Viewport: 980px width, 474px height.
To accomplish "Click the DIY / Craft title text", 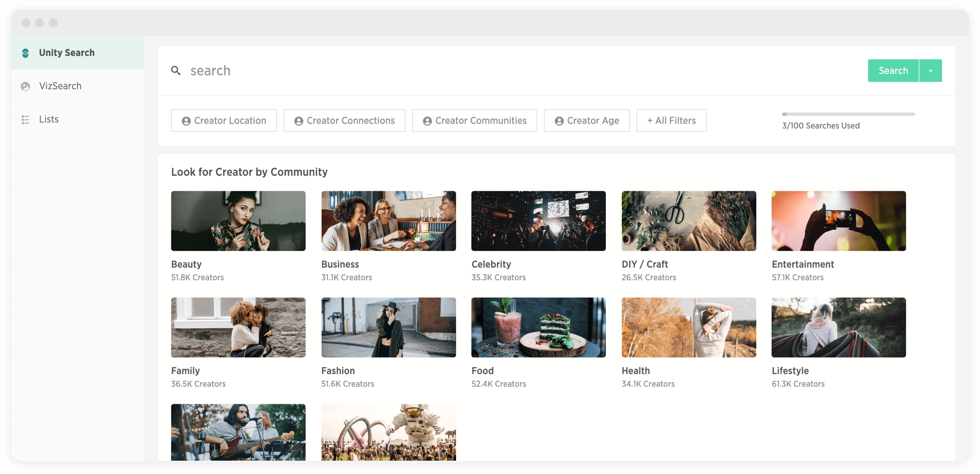I will pos(645,265).
